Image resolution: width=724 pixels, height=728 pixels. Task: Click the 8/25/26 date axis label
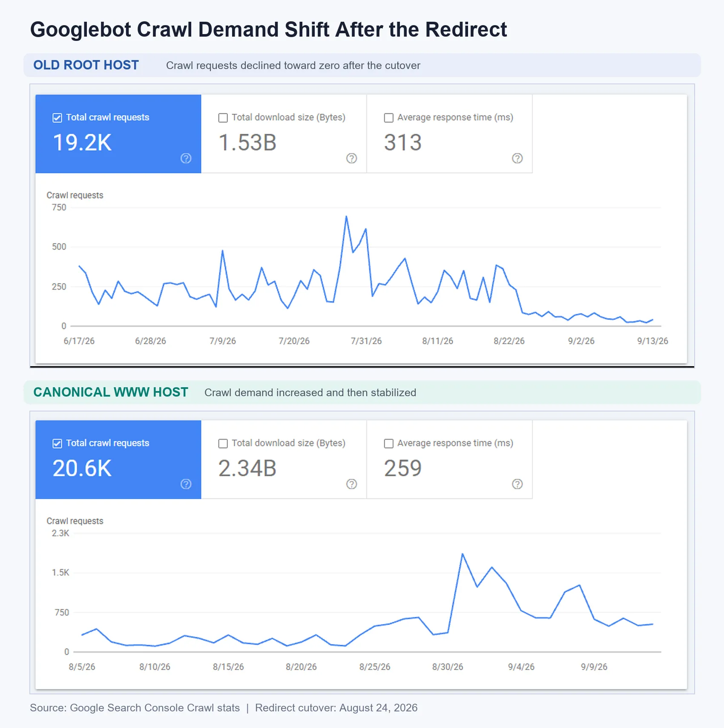[x=375, y=667]
